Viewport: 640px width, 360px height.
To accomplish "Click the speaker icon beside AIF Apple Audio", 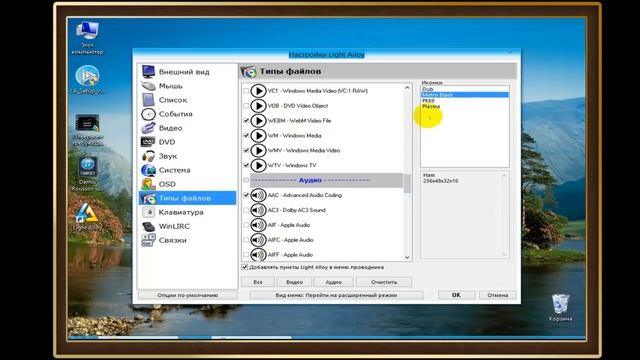I will [x=258, y=225].
